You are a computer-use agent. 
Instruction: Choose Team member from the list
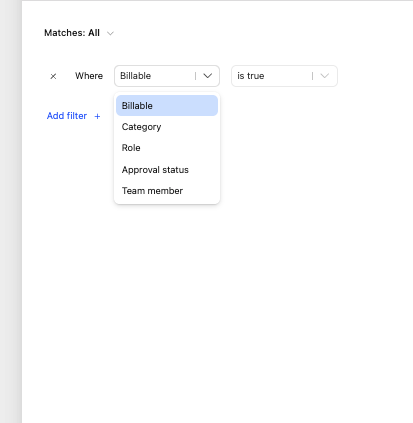point(167,191)
